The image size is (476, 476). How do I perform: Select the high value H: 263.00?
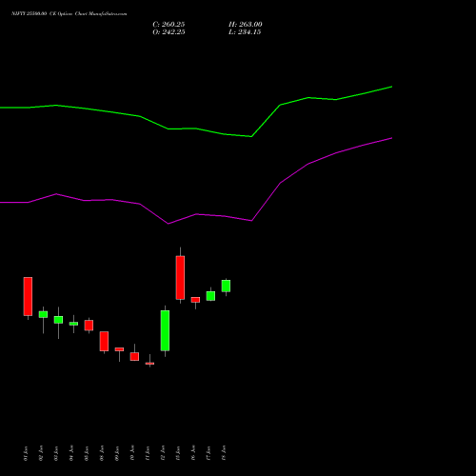pos(246,25)
